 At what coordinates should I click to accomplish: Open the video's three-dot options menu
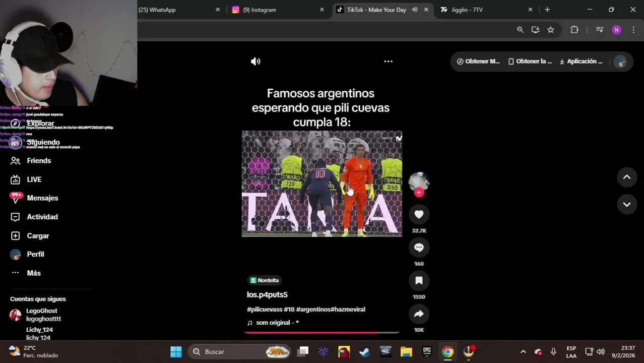tap(388, 62)
